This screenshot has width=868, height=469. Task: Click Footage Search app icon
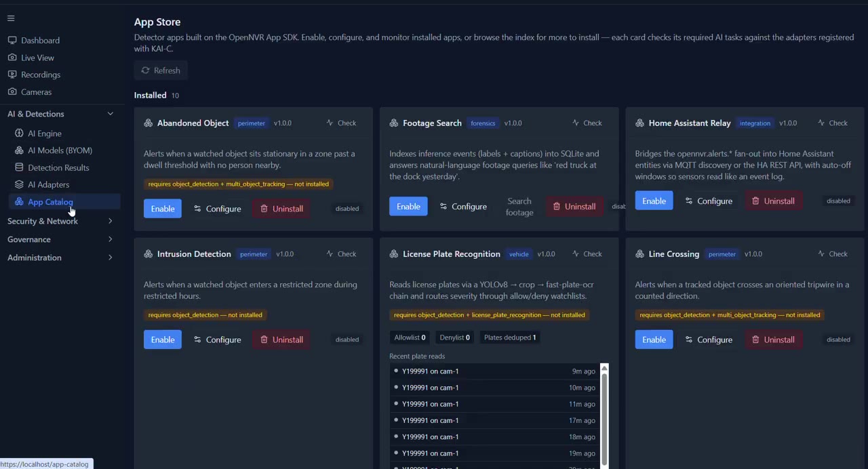(x=393, y=123)
